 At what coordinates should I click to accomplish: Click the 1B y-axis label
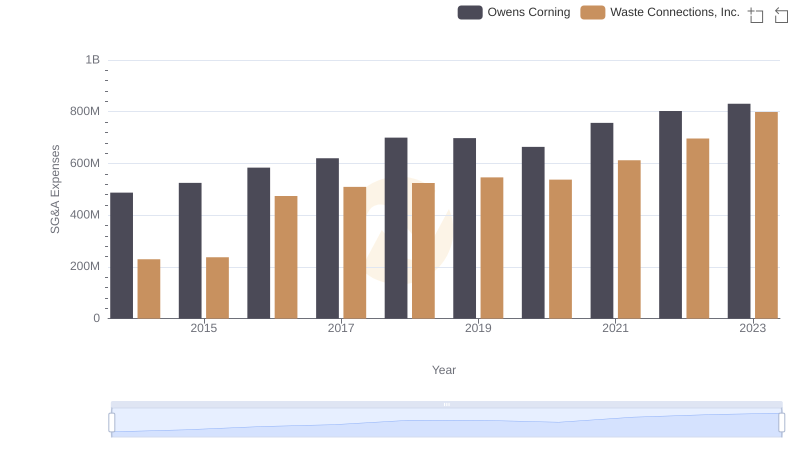coord(92,60)
